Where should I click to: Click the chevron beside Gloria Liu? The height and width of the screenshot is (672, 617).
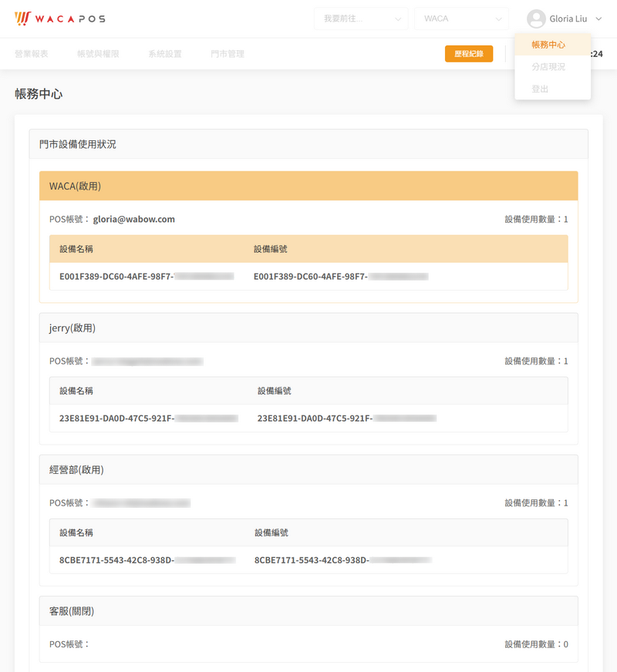point(598,19)
